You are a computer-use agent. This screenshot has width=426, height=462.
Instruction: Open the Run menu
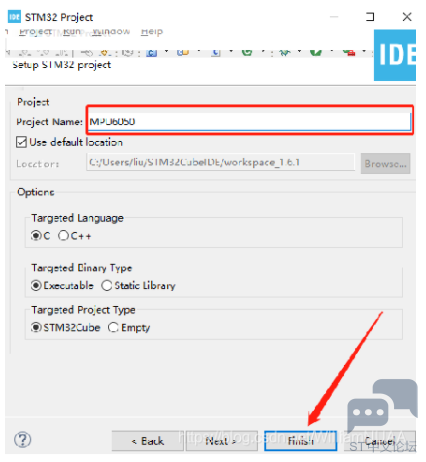(x=72, y=31)
